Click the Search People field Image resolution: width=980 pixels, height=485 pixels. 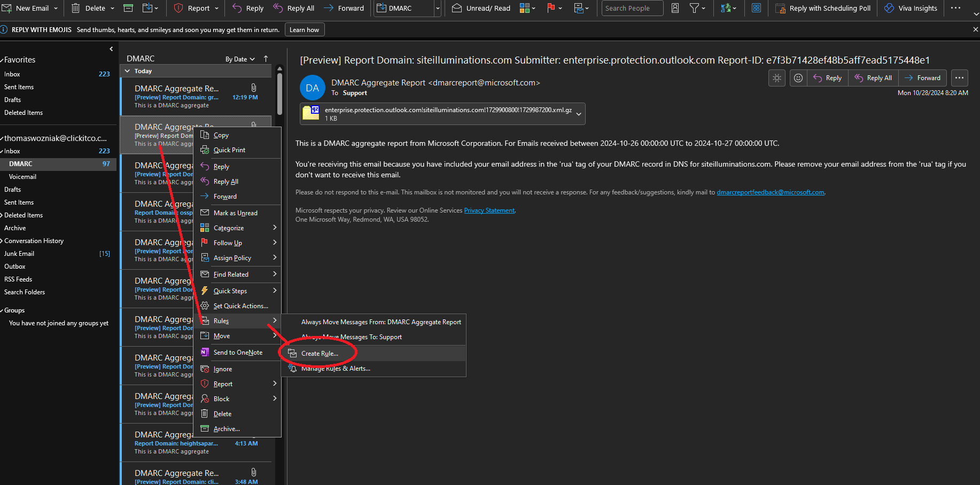tap(632, 8)
